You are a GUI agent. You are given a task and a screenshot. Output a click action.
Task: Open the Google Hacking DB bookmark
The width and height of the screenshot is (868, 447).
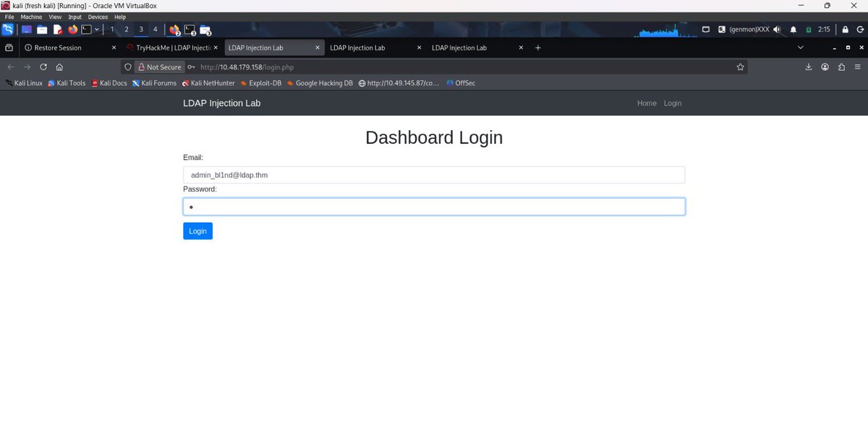click(x=320, y=83)
